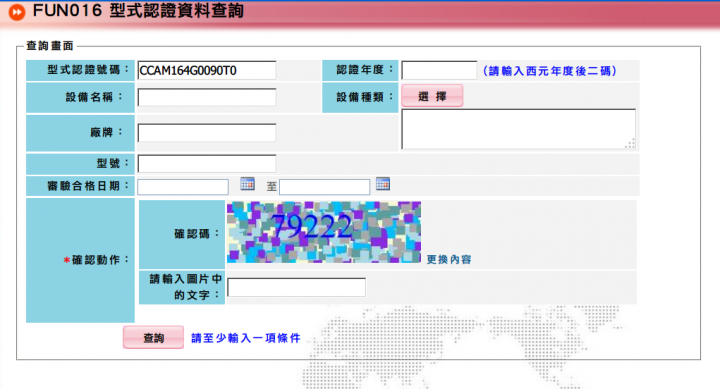Screen dimensions: 720x389
Task: Click the captcha text entry field
Action: [296, 287]
